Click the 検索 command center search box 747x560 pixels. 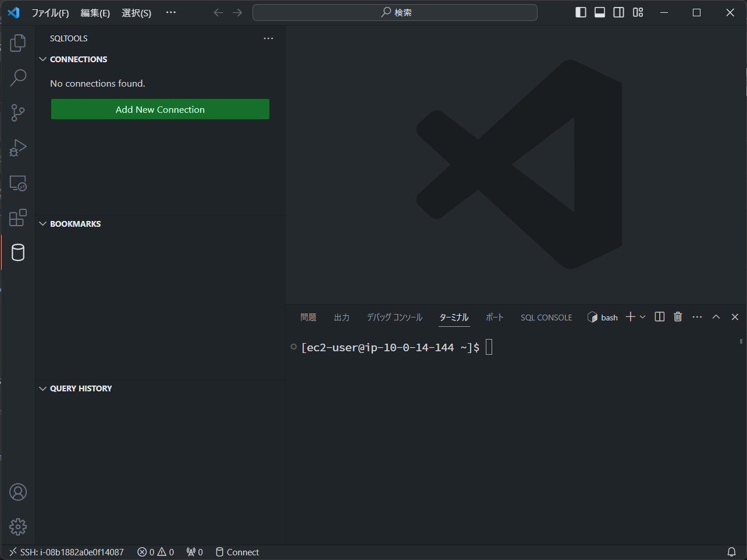[x=395, y=13]
